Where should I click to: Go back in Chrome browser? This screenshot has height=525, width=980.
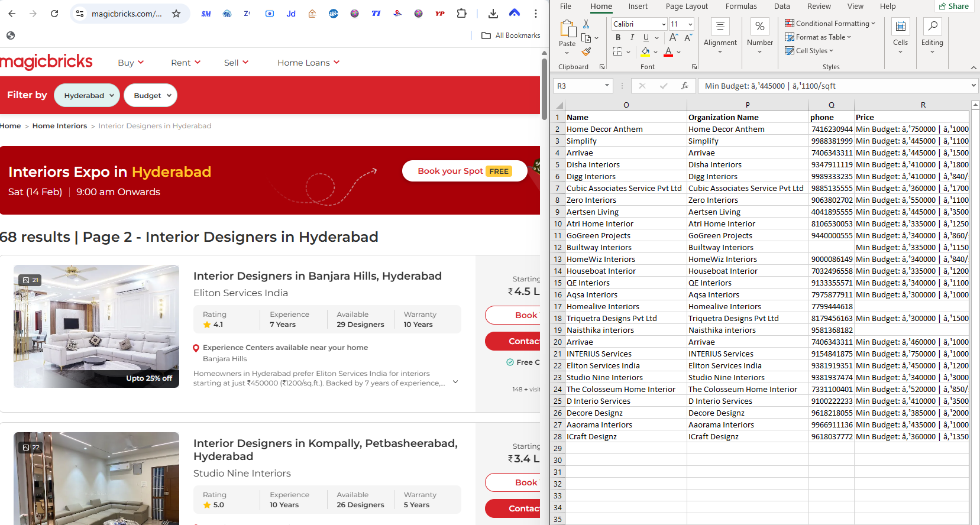(x=12, y=14)
